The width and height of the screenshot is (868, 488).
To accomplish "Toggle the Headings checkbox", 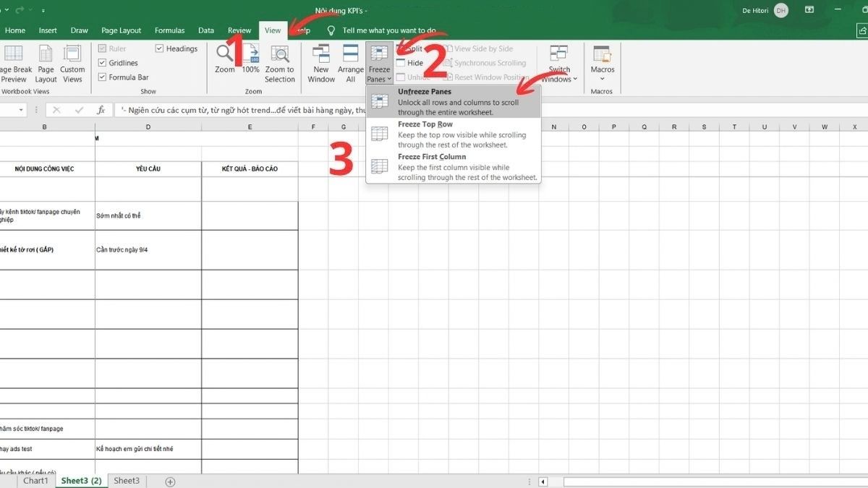I will (160, 48).
